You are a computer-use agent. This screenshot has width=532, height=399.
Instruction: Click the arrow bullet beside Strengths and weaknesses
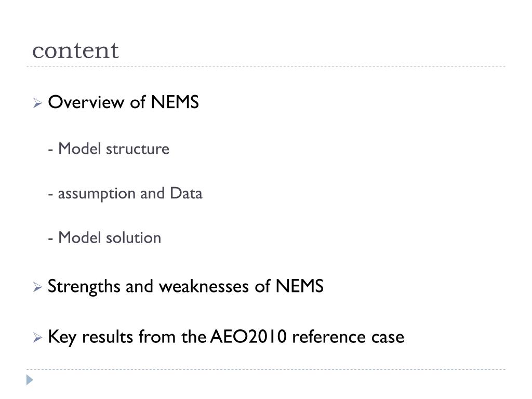point(37,287)
